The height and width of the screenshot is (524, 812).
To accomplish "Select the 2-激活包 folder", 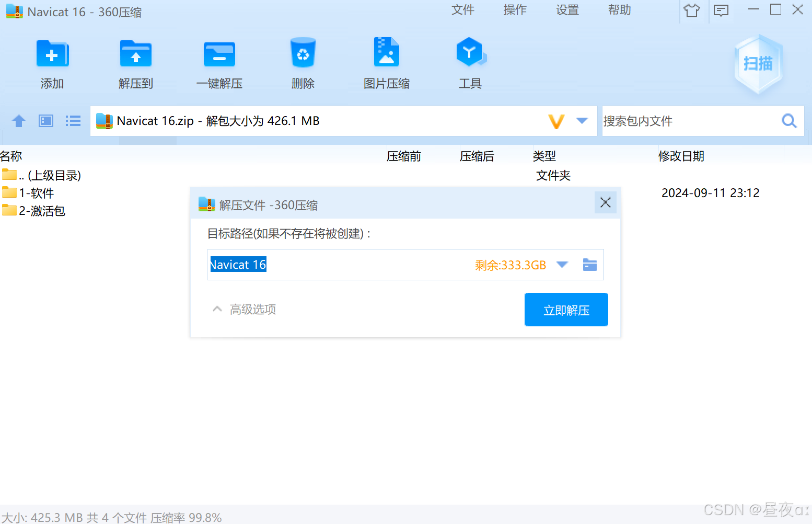I will tap(34, 211).
